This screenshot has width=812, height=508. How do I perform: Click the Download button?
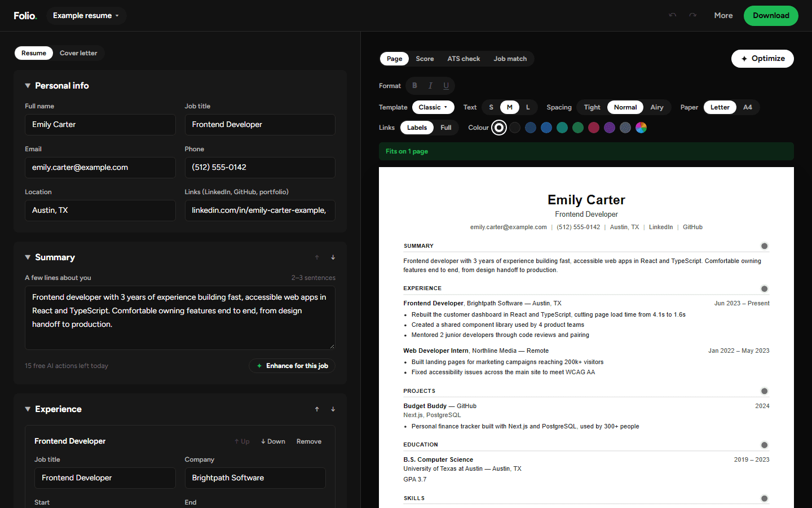pyautogui.click(x=771, y=16)
